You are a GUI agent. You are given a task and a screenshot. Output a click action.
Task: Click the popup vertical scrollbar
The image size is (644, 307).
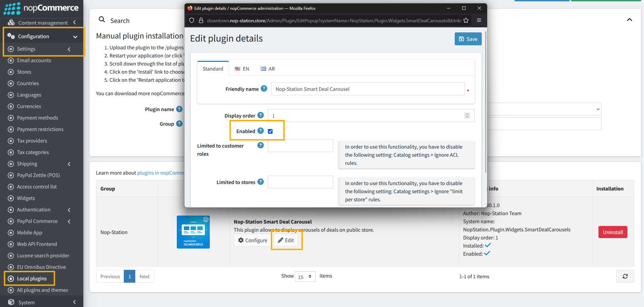(486, 102)
